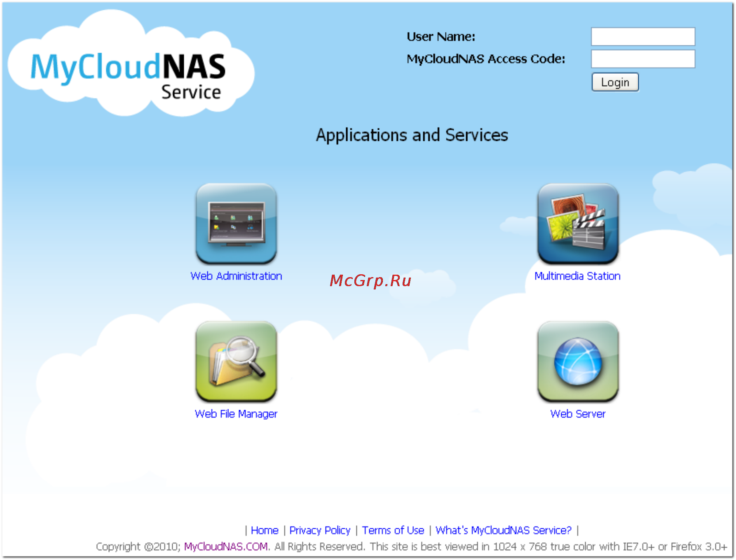Viewport: 736px width, 560px height.
Task: Open the Terms of Use link
Action: coord(393,530)
